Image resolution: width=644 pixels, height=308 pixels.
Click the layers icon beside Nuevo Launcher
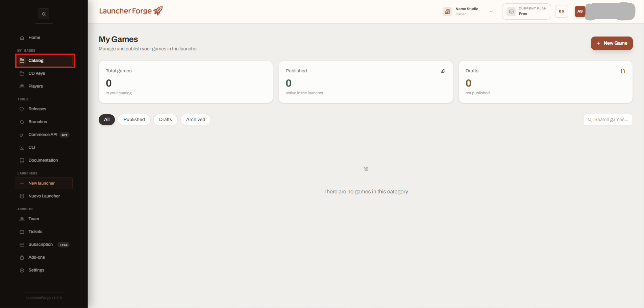pyautogui.click(x=22, y=196)
